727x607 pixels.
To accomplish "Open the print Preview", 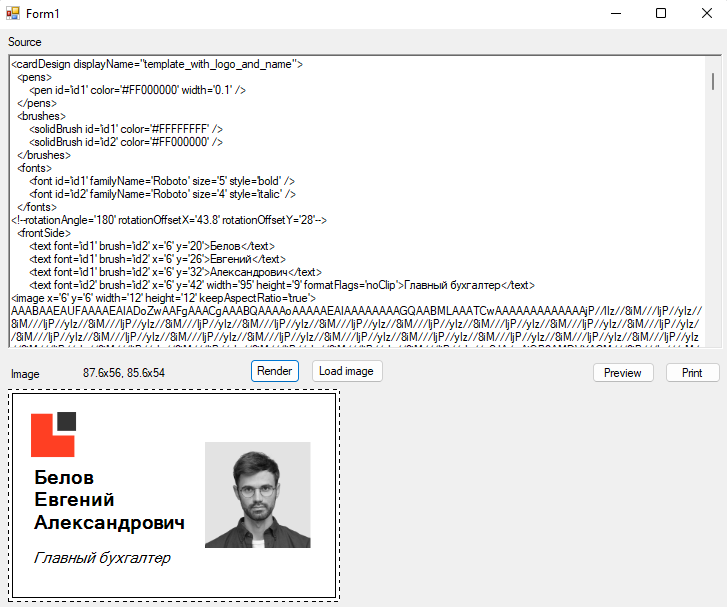I will pos(622,373).
